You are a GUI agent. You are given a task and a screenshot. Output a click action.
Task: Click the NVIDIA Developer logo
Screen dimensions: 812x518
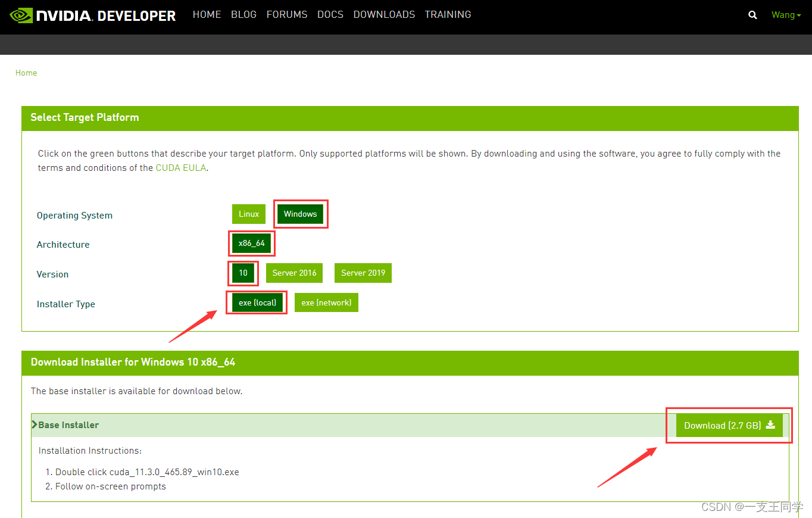pos(93,15)
